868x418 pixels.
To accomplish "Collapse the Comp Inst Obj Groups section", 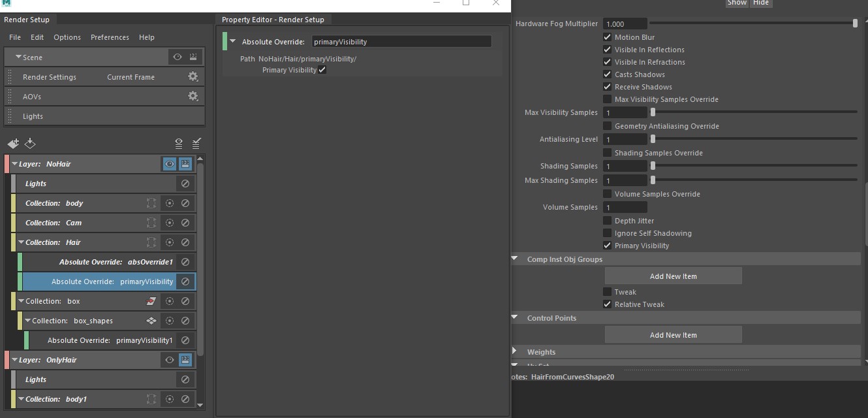I will pyautogui.click(x=515, y=259).
